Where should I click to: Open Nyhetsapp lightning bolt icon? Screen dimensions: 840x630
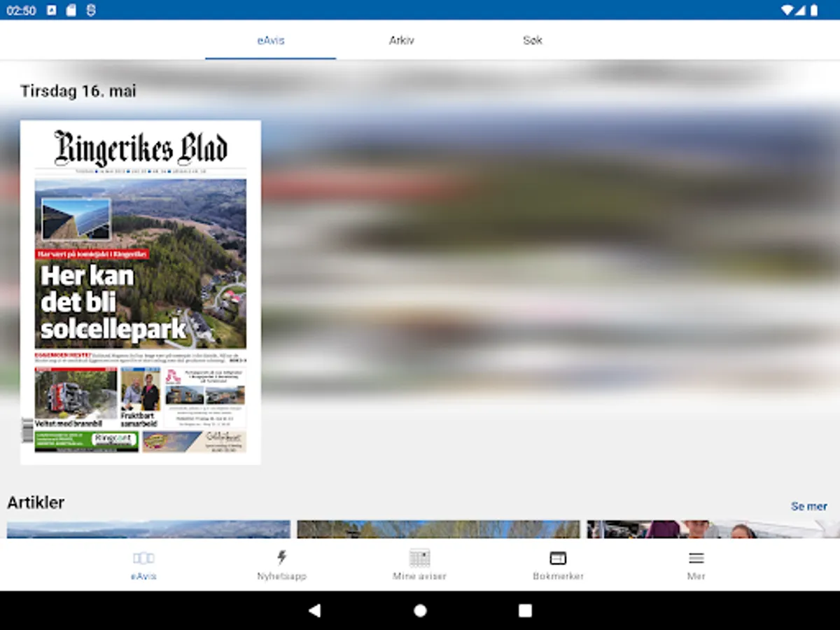281,558
